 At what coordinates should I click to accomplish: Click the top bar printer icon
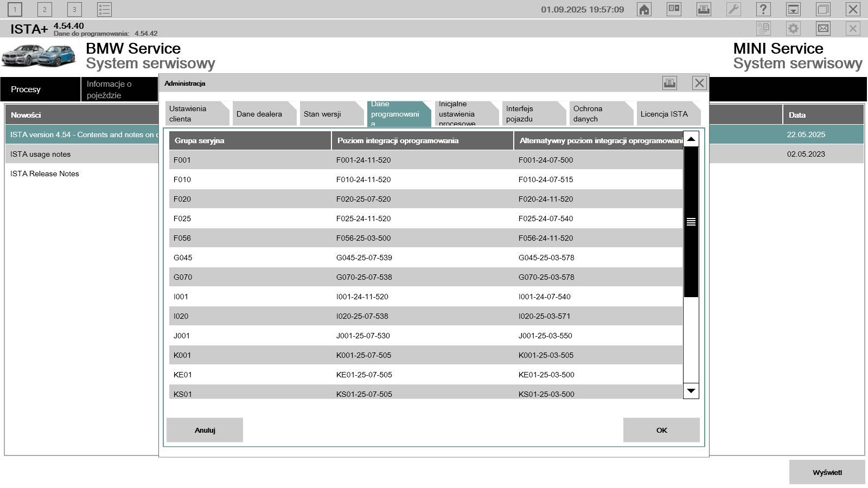[704, 9]
